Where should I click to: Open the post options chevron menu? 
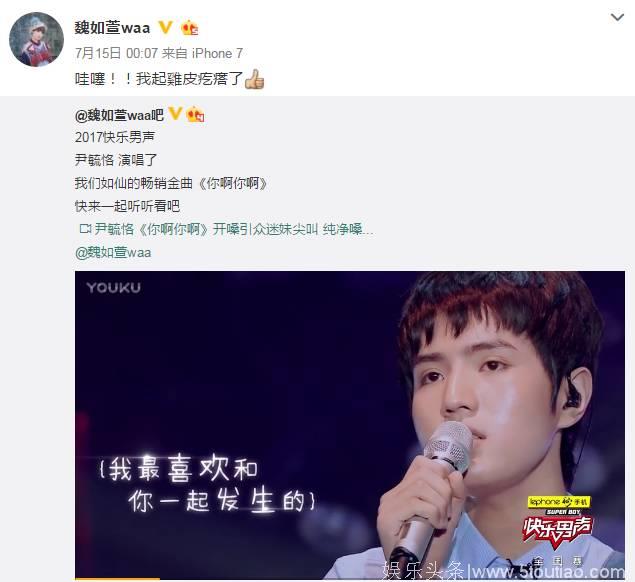[617, 17]
